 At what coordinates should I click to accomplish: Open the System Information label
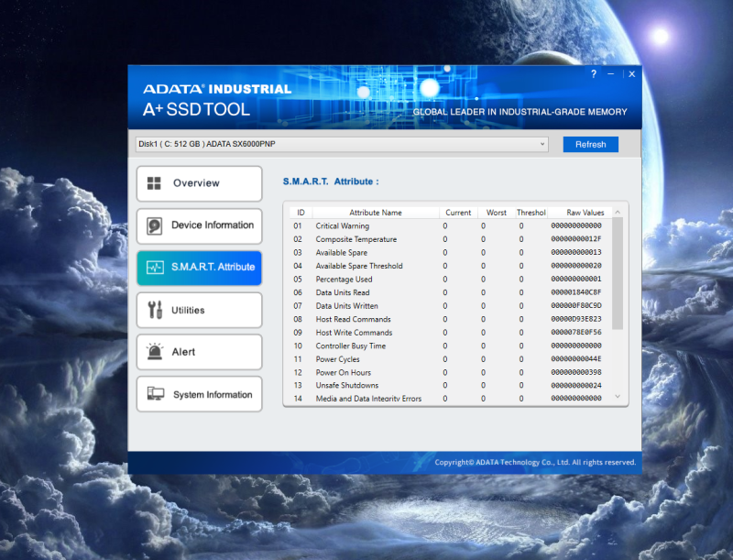tap(213, 394)
